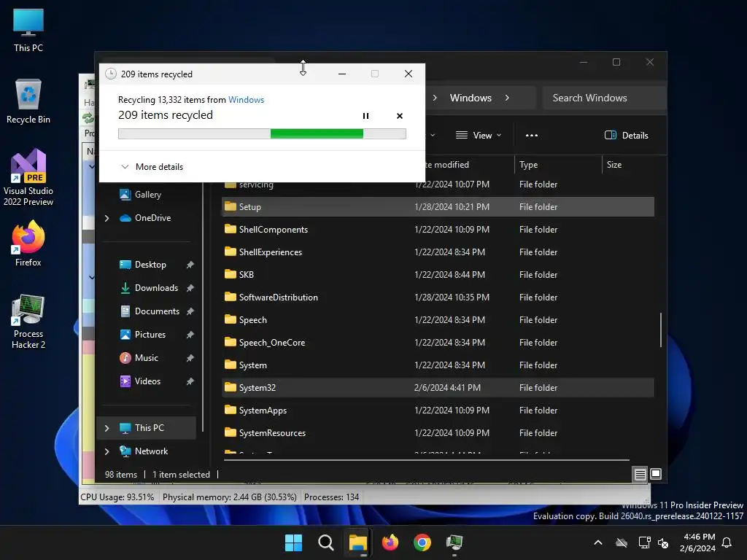Switch to Process Hacker in taskbar
The width and height of the screenshot is (747, 560).
coord(454,542)
